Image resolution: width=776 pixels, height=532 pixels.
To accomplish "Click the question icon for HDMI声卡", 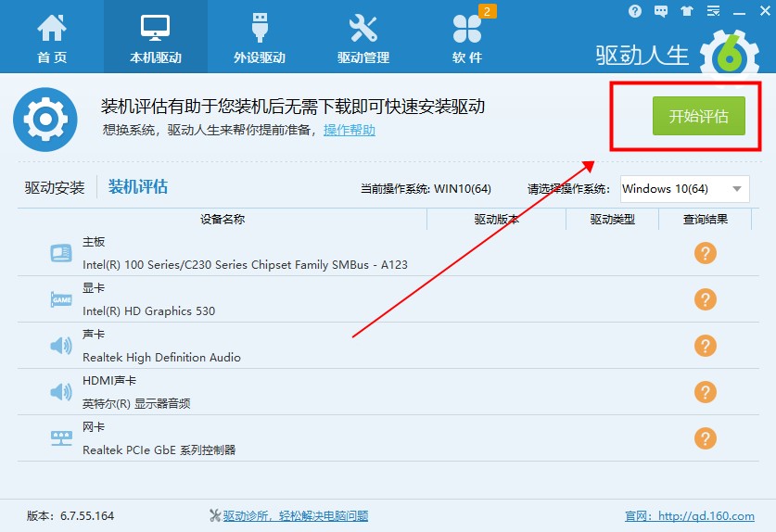I will 706,392.
